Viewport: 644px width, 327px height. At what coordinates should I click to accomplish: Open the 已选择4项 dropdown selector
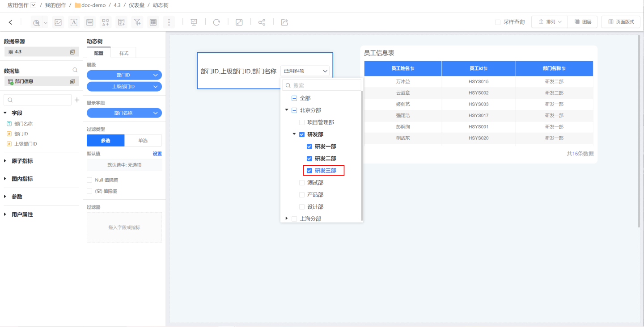pos(306,71)
